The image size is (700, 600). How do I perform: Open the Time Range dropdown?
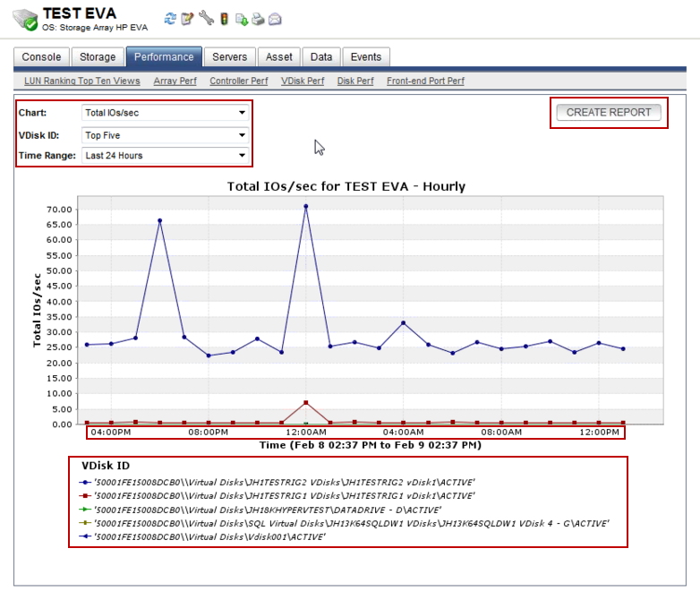tap(166, 156)
